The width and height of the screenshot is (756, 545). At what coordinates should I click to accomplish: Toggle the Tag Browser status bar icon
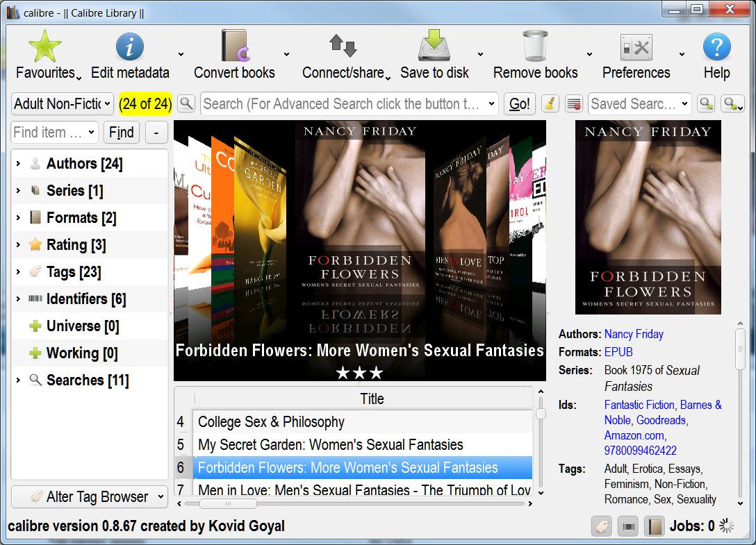pos(602,526)
